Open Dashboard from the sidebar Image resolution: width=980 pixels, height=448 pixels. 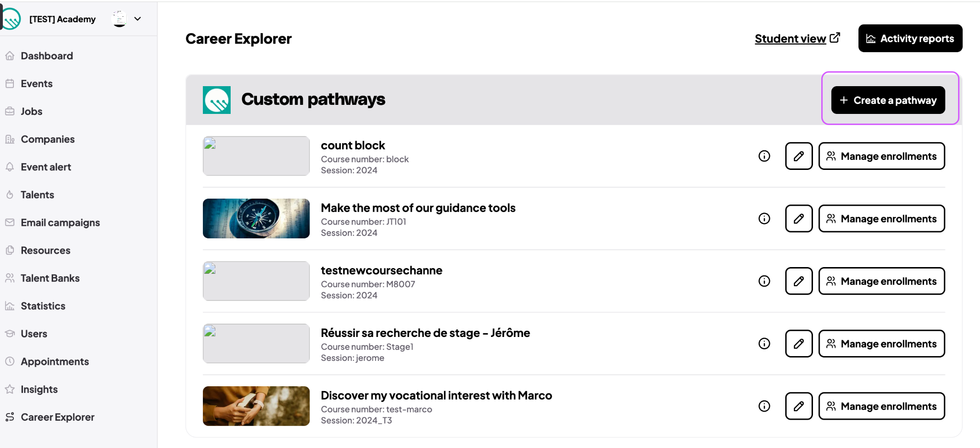[46, 56]
